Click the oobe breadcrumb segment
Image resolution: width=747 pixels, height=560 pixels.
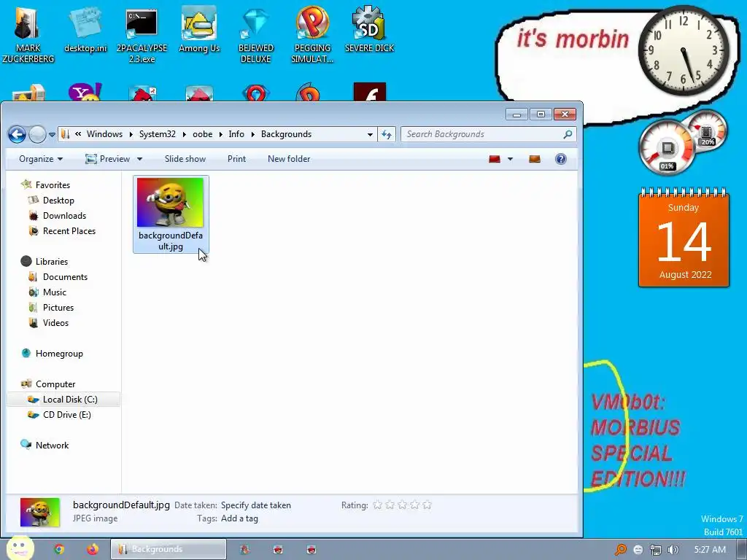coord(203,134)
